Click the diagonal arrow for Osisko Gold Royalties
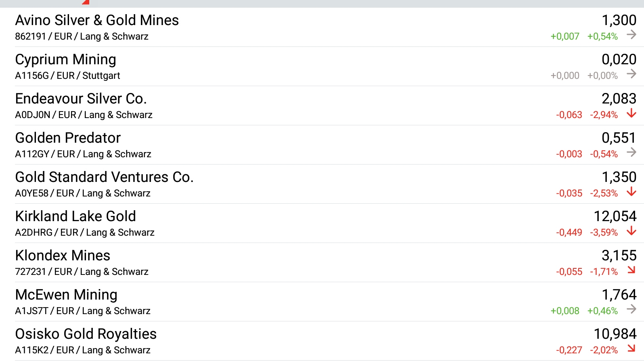 631,348
